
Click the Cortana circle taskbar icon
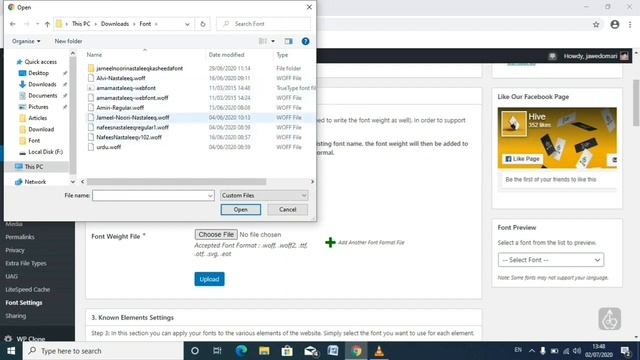click(x=195, y=351)
